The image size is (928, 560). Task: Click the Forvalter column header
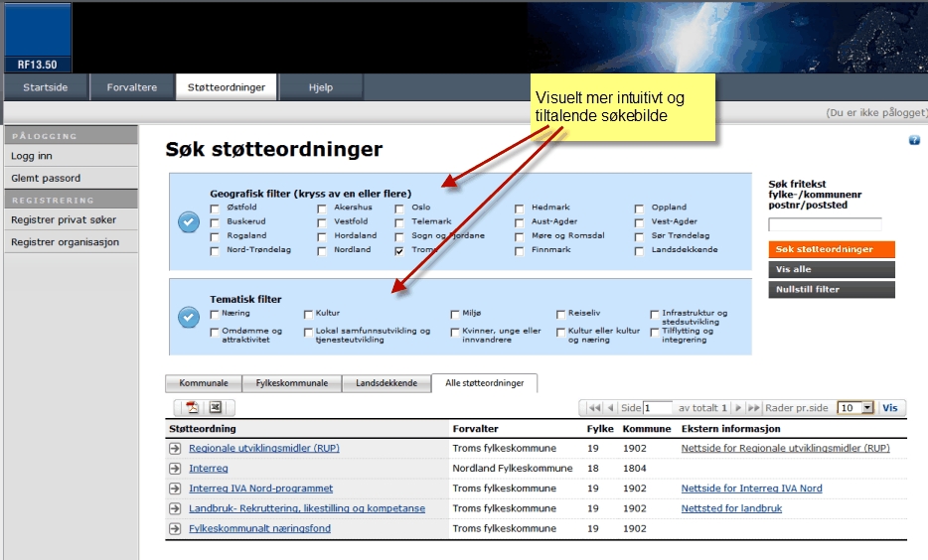click(475, 429)
